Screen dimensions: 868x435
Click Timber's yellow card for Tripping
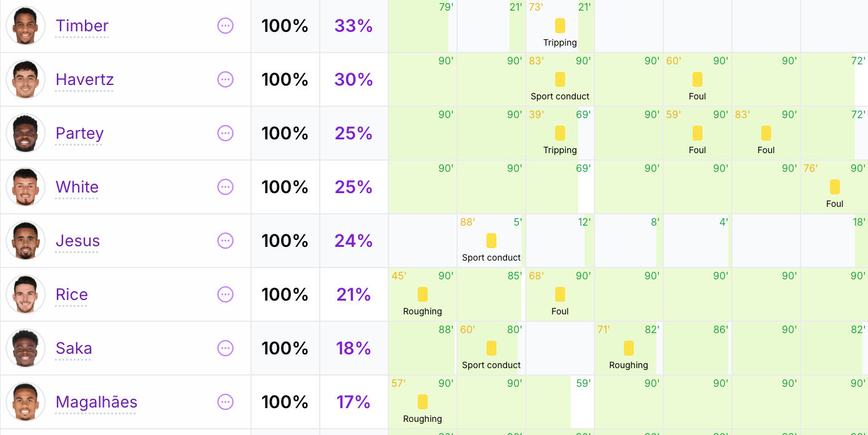(x=560, y=26)
